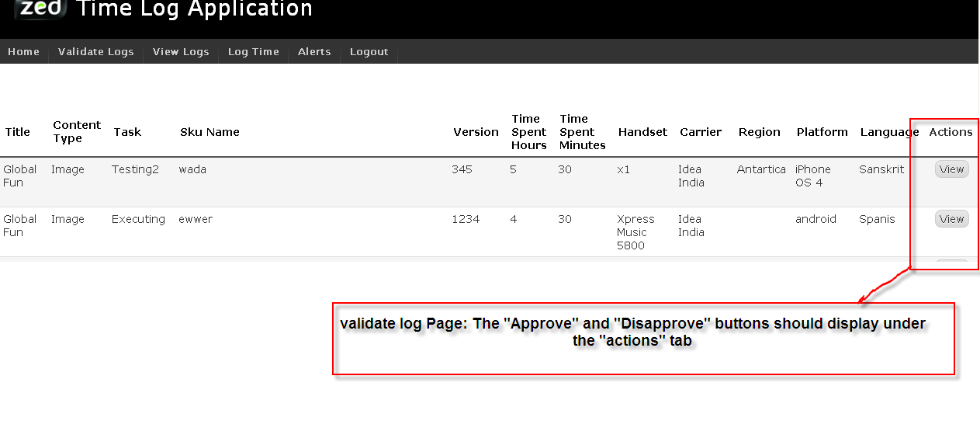Click the x1 handset cell
Screen dimensions: 980x421
click(x=624, y=169)
